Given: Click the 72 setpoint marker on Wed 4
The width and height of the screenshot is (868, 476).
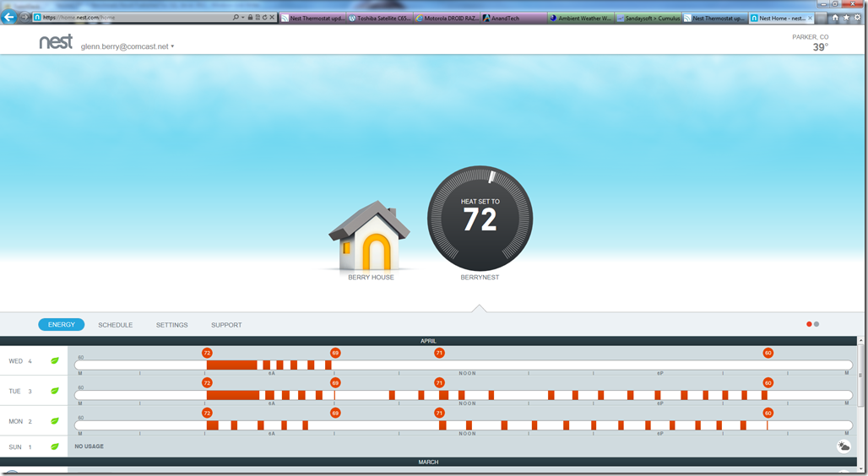Looking at the screenshot, I should tap(207, 353).
